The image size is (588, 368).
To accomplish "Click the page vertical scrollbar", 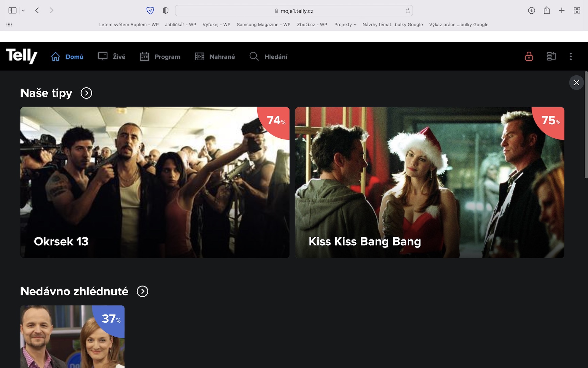I will click(x=586, y=125).
